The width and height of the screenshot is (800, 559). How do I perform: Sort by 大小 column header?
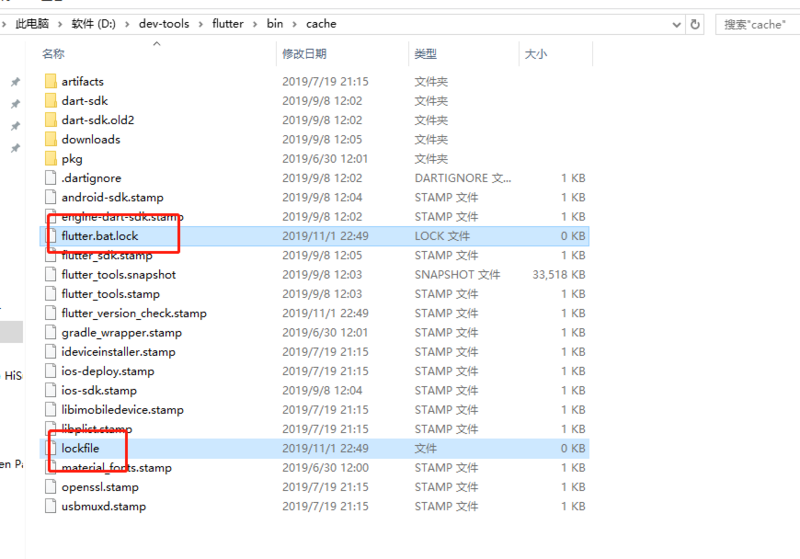pos(536,54)
